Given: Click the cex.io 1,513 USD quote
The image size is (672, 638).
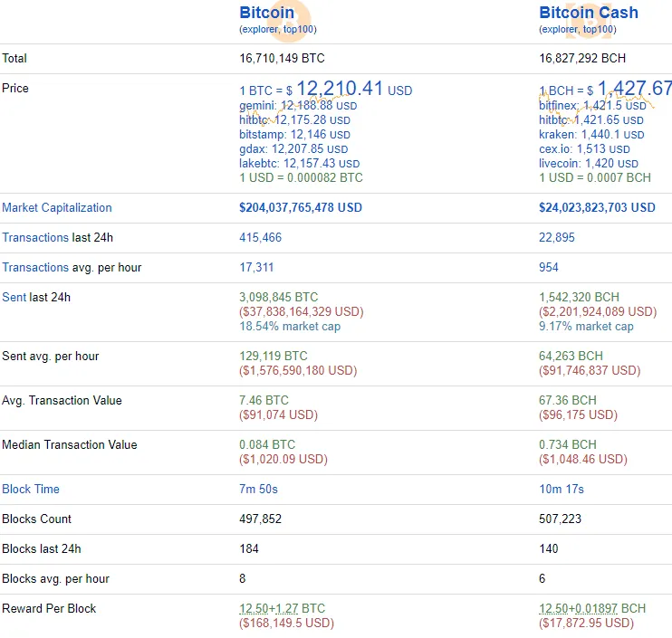Looking at the screenshot, I should [x=584, y=149].
